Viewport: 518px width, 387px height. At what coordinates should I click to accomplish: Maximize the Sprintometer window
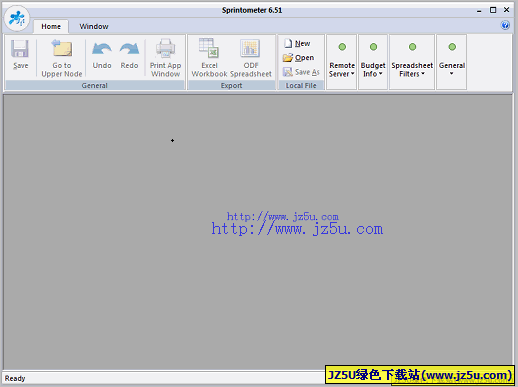coord(493,10)
